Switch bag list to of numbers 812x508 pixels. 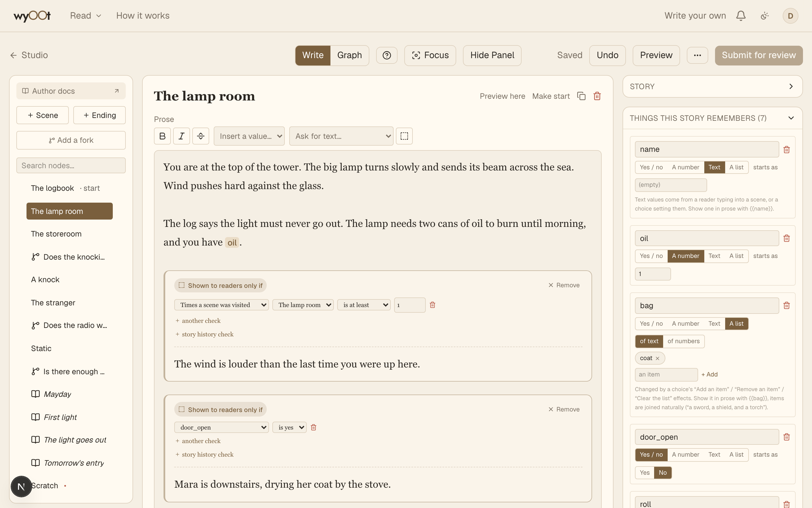683,341
